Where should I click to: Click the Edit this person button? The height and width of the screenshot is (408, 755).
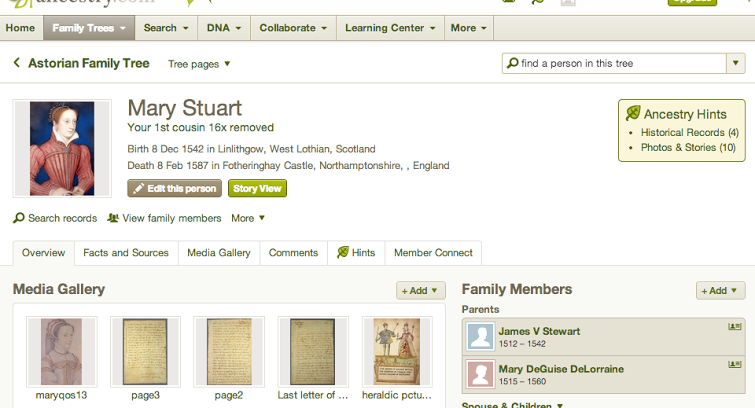(174, 189)
